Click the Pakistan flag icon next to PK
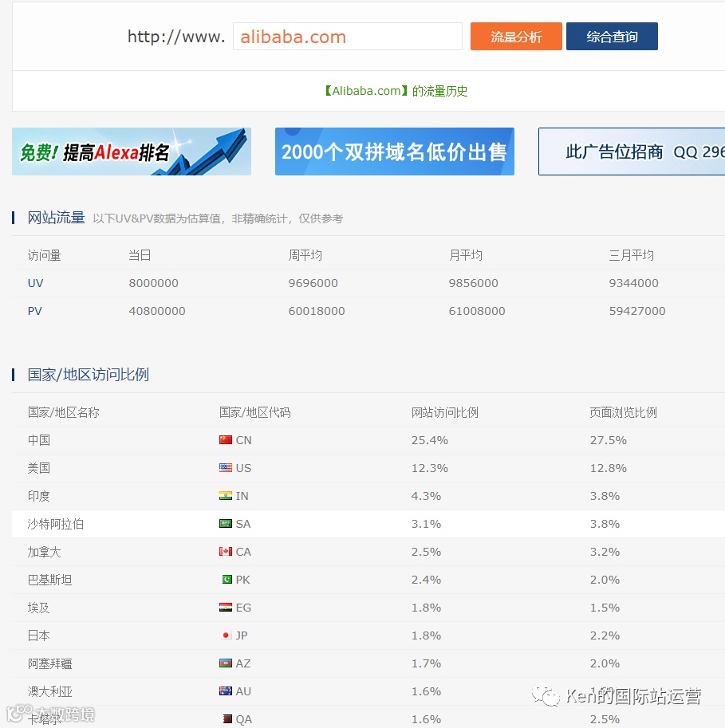 point(227,579)
